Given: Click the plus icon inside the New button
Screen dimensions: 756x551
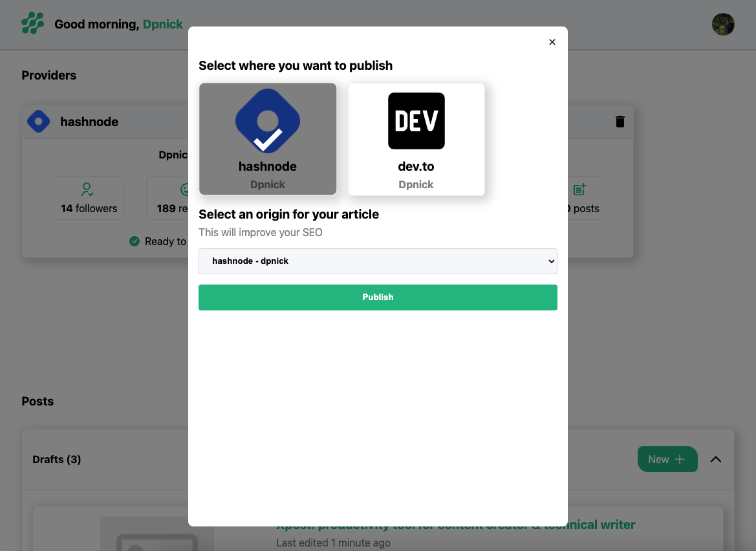Looking at the screenshot, I should pos(679,459).
